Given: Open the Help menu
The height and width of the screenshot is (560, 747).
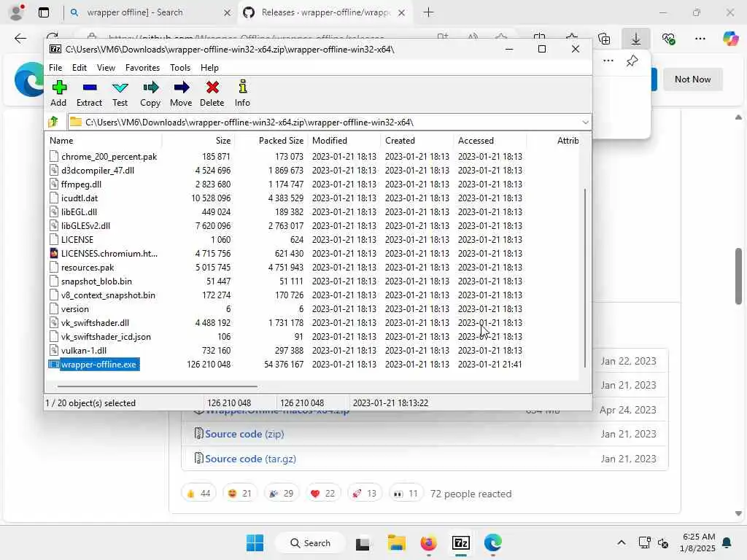Looking at the screenshot, I should point(209,68).
